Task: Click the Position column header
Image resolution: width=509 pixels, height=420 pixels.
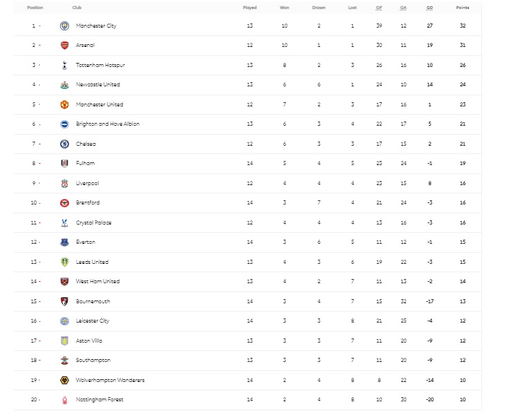Action: 35,8
